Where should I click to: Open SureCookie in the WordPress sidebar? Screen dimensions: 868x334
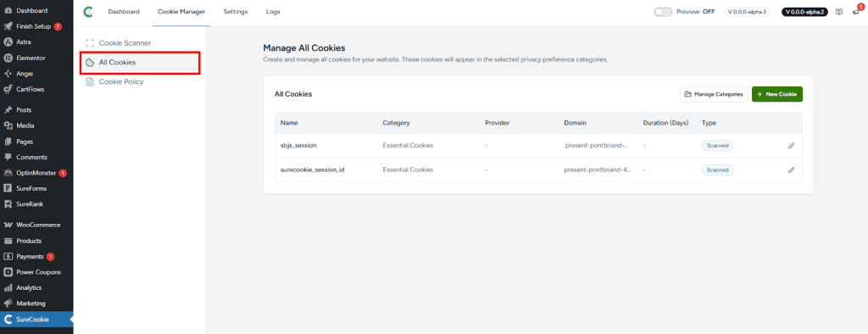click(x=36, y=320)
